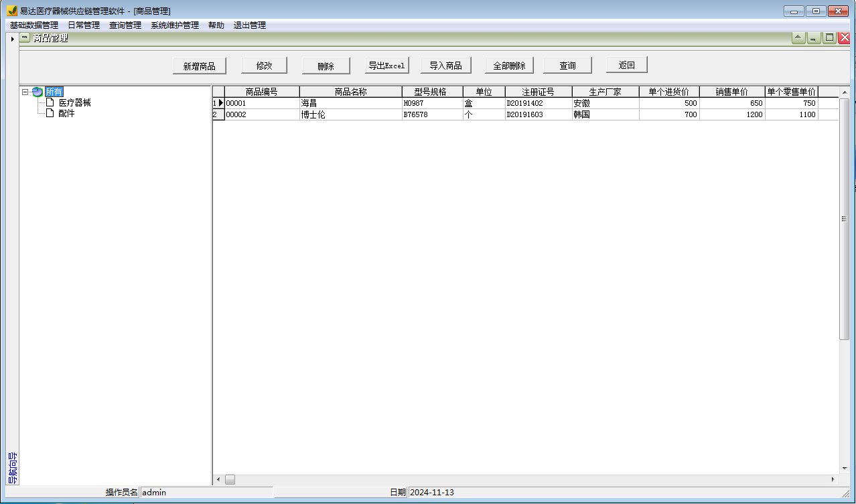Close the 商品管理 panel with red X
The image size is (856, 504).
(844, 38)
